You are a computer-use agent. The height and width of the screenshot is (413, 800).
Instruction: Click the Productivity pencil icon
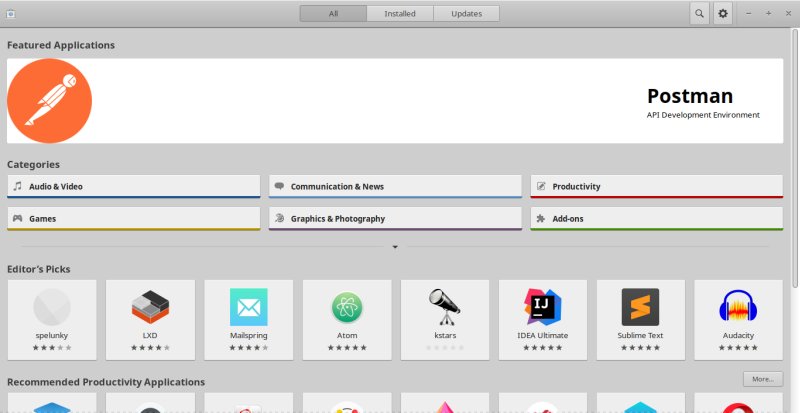pyautogui.click(x=541, y=186)
